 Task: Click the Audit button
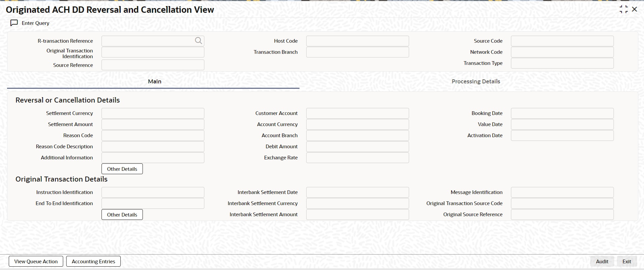click(x=602, y=261)
